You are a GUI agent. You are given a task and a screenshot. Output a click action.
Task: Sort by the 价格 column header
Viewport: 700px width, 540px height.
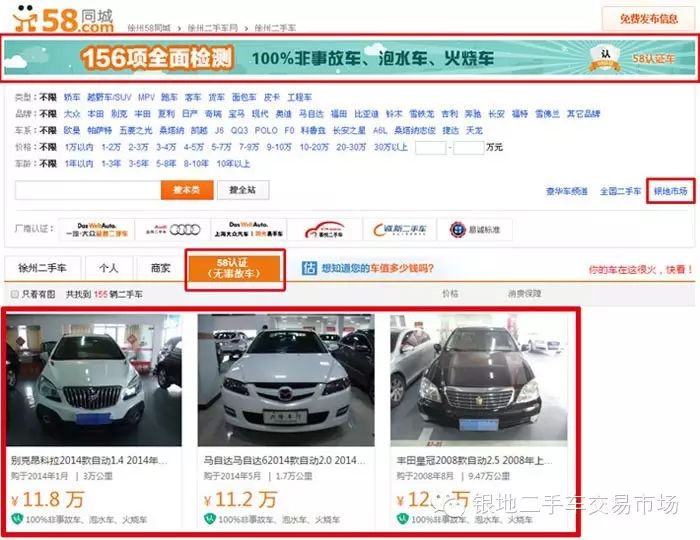450,294
